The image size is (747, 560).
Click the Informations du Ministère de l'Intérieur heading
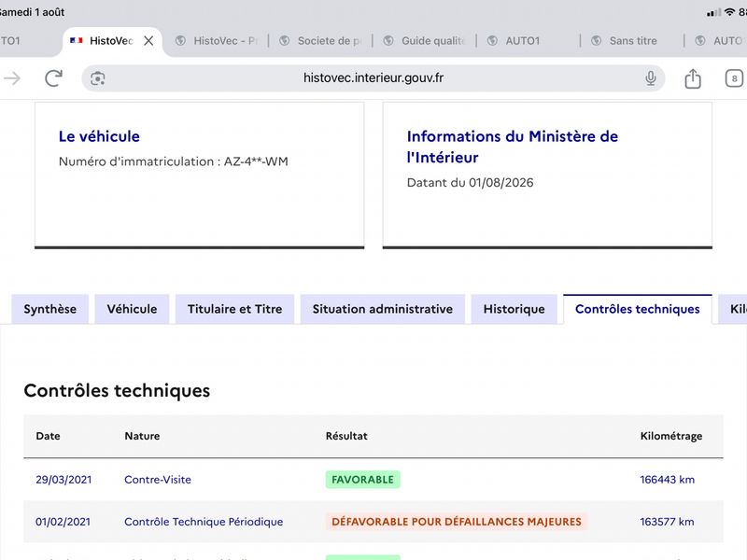(512, 147)
